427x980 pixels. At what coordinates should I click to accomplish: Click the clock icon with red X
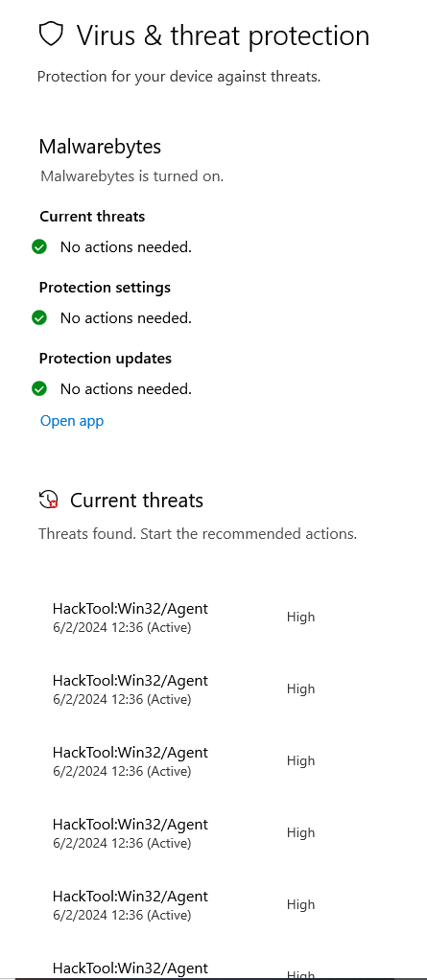49,500
